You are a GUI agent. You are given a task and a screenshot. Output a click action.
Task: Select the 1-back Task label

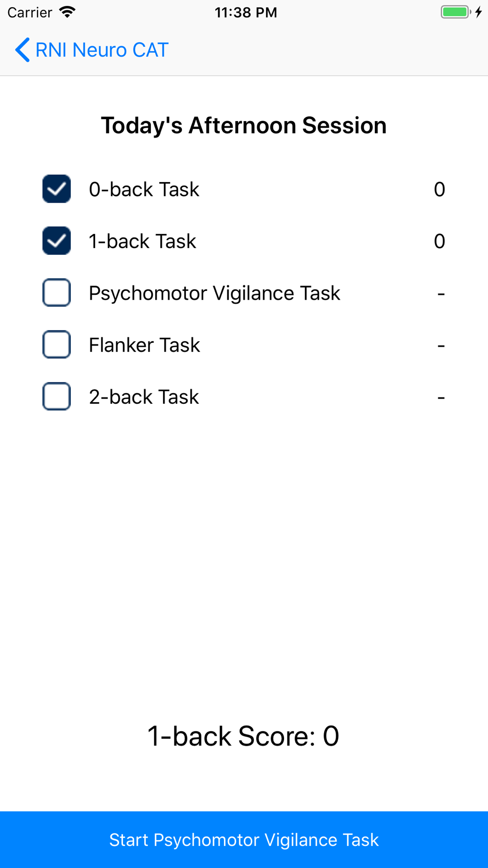(x=142, y=241)
